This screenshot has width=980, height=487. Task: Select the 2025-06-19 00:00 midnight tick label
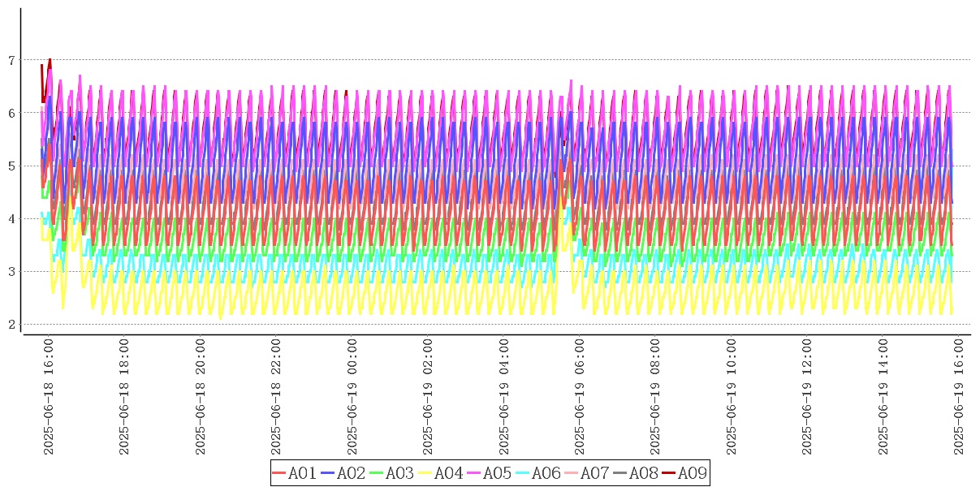[352, 396]
